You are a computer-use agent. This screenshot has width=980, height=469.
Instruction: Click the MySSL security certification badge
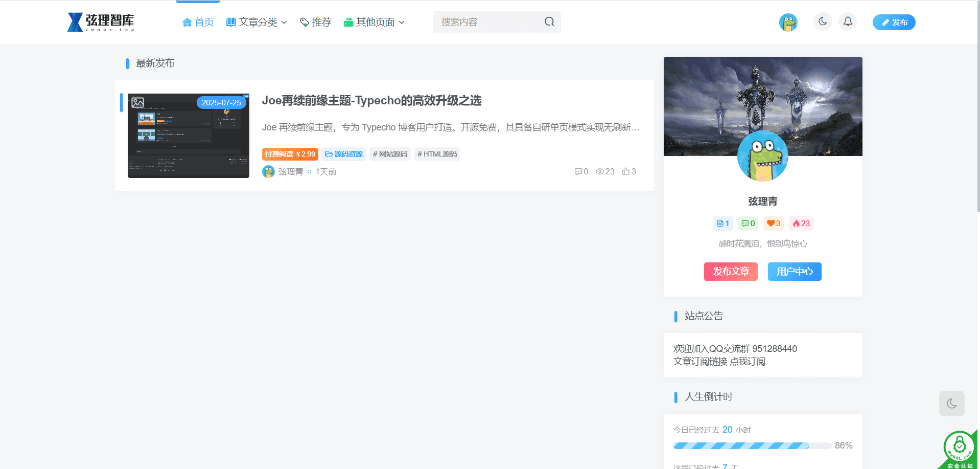coord(960,450)
